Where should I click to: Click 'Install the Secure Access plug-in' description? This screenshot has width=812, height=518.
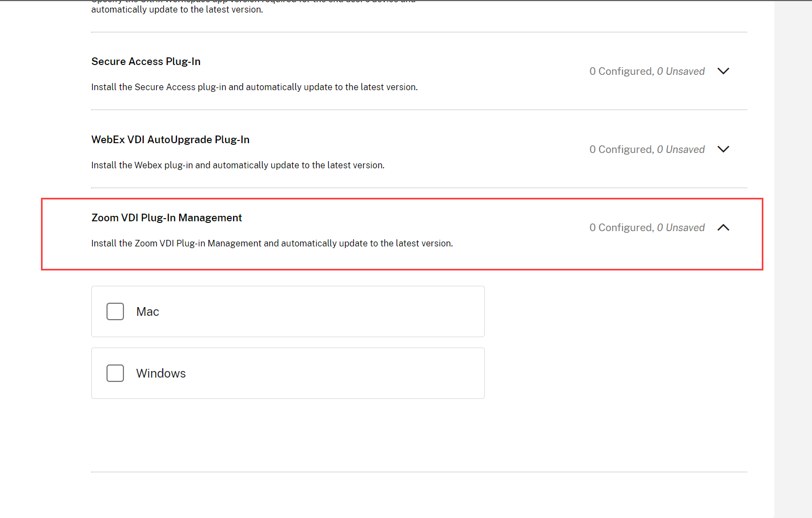(254, 87)
